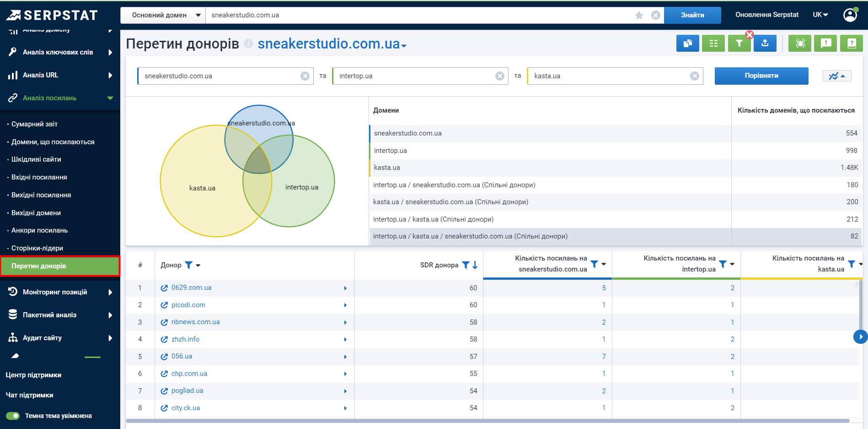Click the export upload icon button
868x429 pixels.
pyautogui.click(x=765, y=43)
